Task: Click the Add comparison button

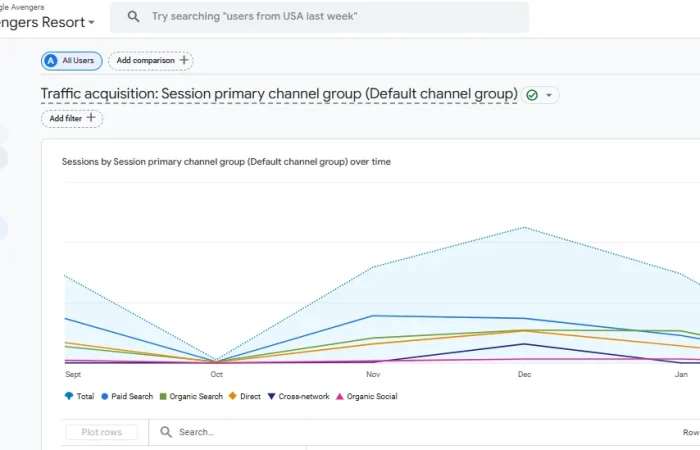Action: pyautogui.click(x=150, y=61)
